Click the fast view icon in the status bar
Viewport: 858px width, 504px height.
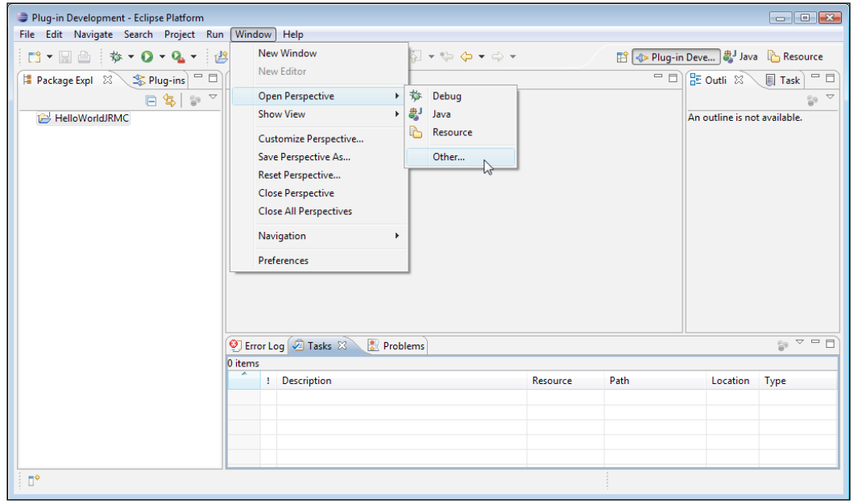tap(34, 481)
